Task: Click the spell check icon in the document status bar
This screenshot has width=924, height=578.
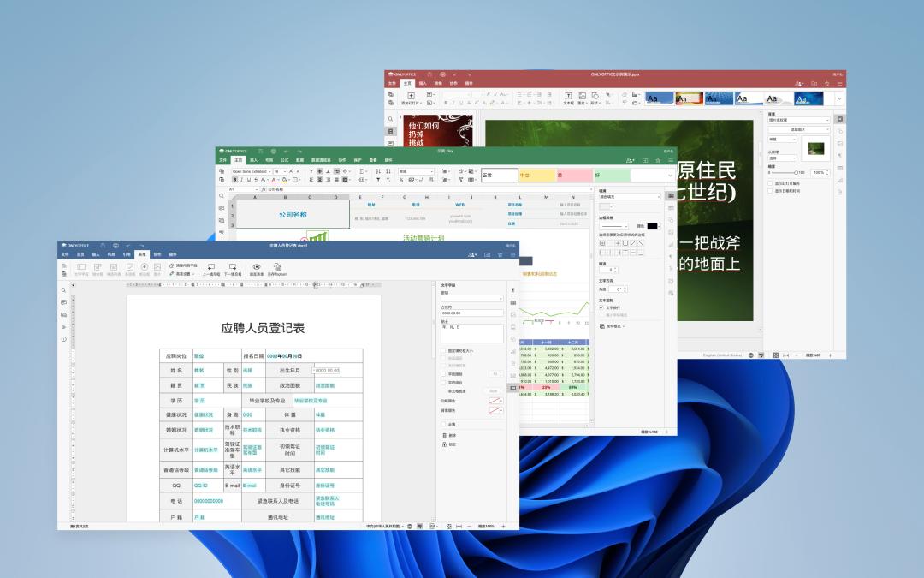Action: point(411,525)
